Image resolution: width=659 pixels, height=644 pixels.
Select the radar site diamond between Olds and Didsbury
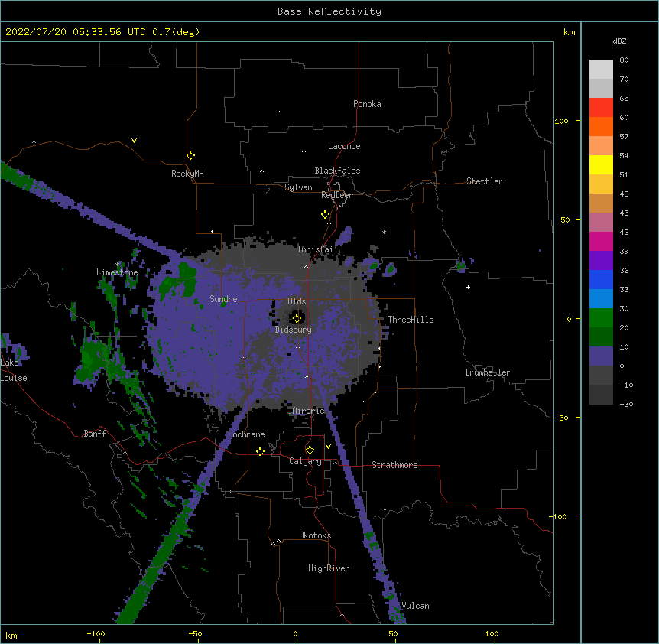coord(297,318)
